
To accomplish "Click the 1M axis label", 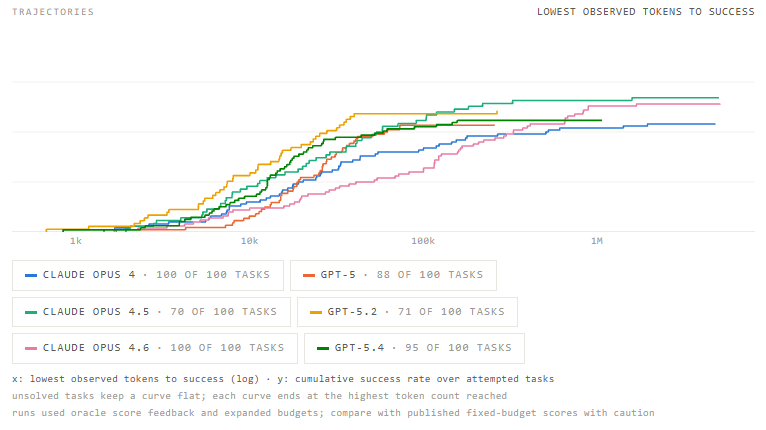I will click(596, 241).
